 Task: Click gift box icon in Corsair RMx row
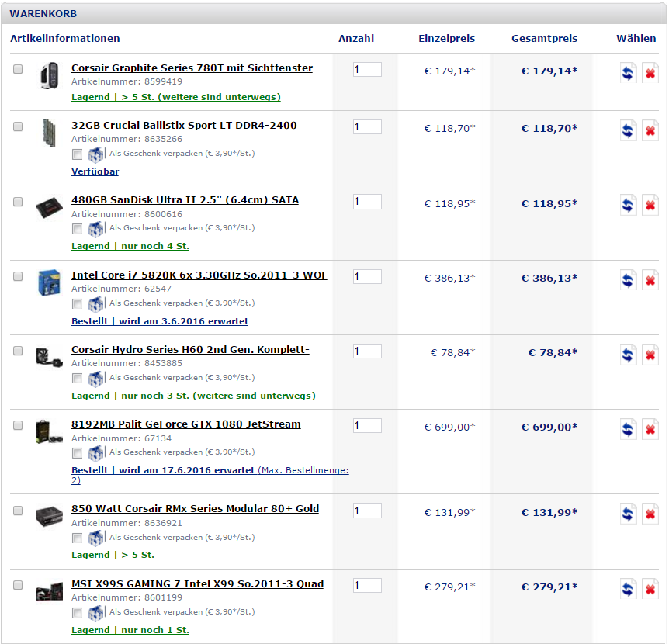[x=96, y=538]
